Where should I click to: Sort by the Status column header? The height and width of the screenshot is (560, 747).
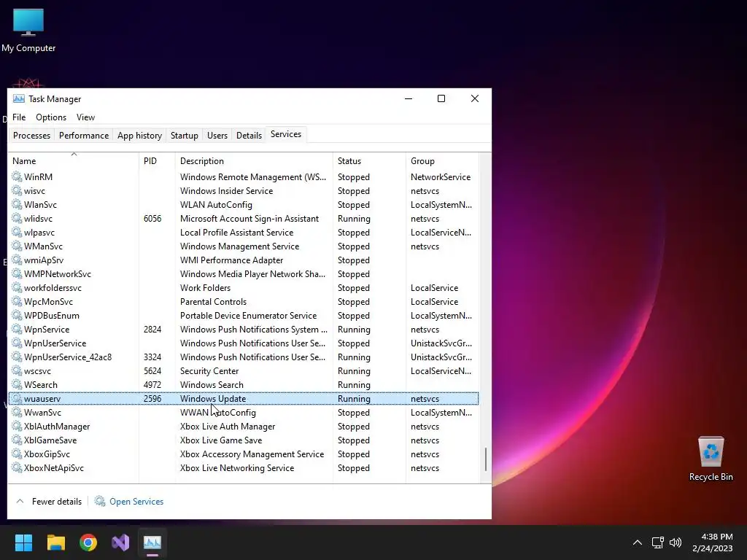[369, 161]
